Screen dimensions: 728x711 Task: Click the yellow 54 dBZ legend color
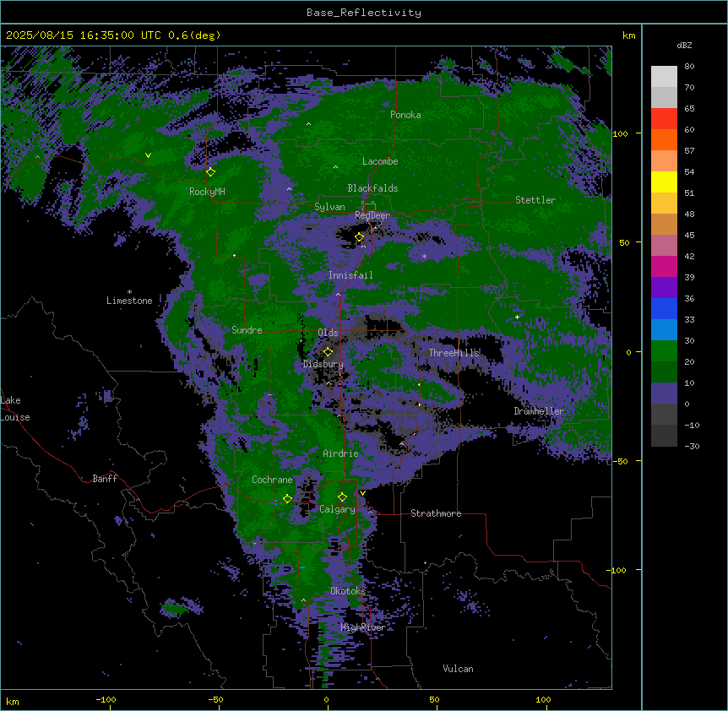664,182
